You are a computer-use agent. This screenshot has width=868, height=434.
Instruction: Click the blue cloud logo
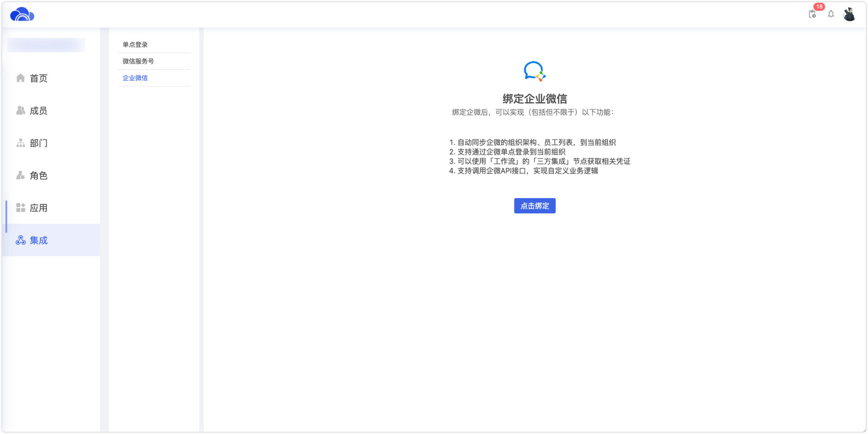tap(22, 14)
